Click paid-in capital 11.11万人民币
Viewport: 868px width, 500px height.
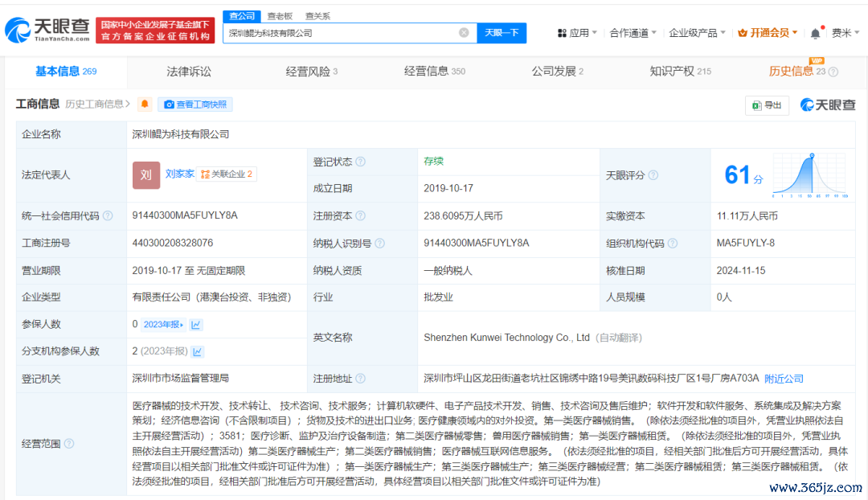pos(747,216)
